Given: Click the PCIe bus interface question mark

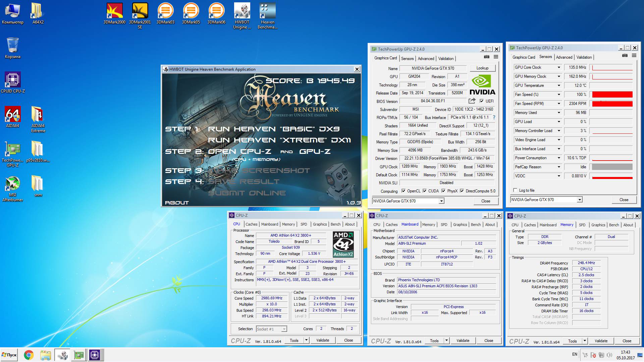Looking at the screenshot, I should [x=494, y=117].
